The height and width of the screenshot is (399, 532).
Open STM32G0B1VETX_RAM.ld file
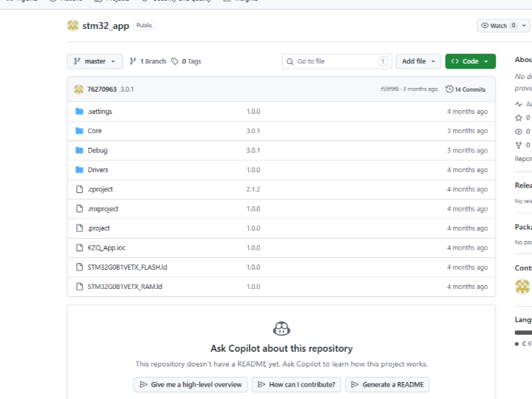(125, 287)
